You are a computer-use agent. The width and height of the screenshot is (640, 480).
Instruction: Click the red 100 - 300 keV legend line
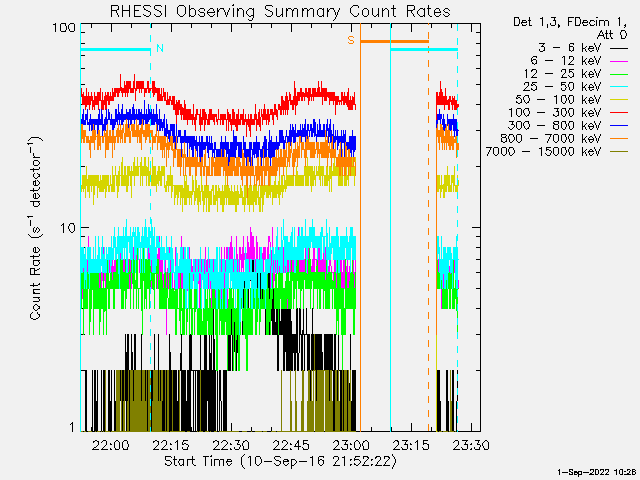coord(619,114)
